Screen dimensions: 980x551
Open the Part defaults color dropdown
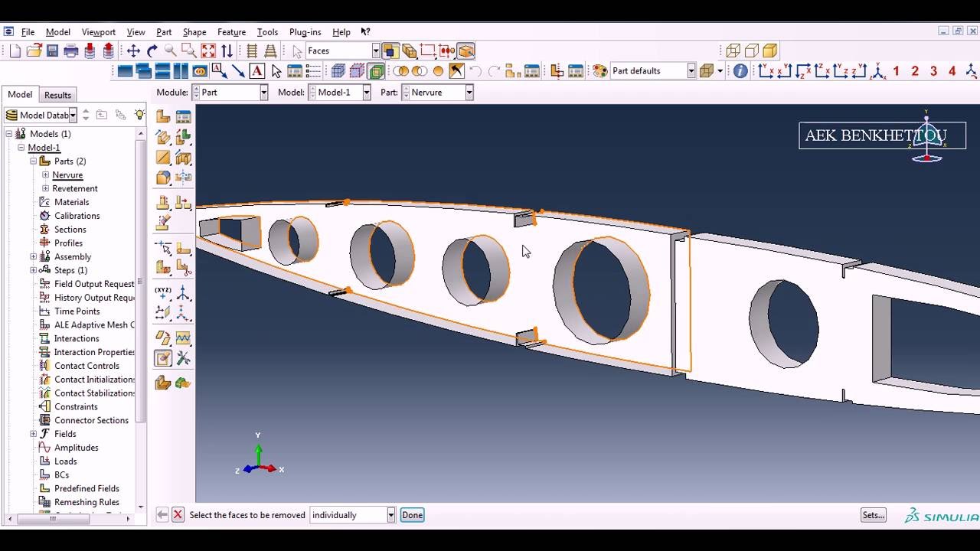(691, 70)
